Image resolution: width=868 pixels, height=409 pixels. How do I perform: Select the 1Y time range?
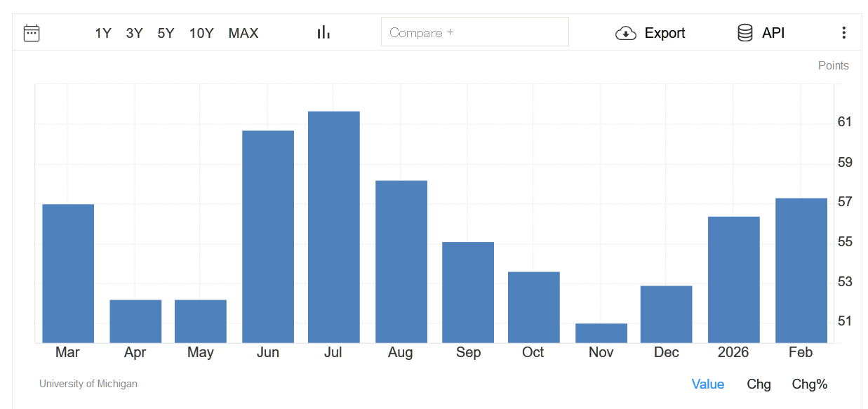103,33
